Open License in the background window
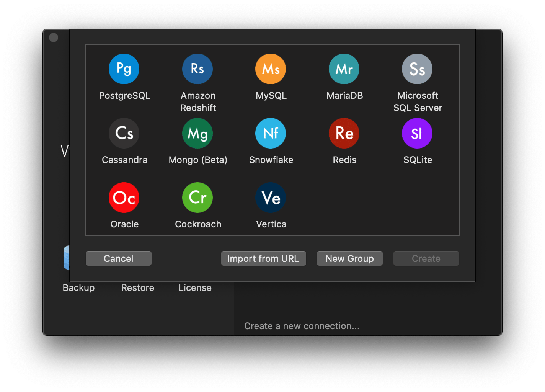The width and height of the screenshot is (545, 392). click(195, 288)
